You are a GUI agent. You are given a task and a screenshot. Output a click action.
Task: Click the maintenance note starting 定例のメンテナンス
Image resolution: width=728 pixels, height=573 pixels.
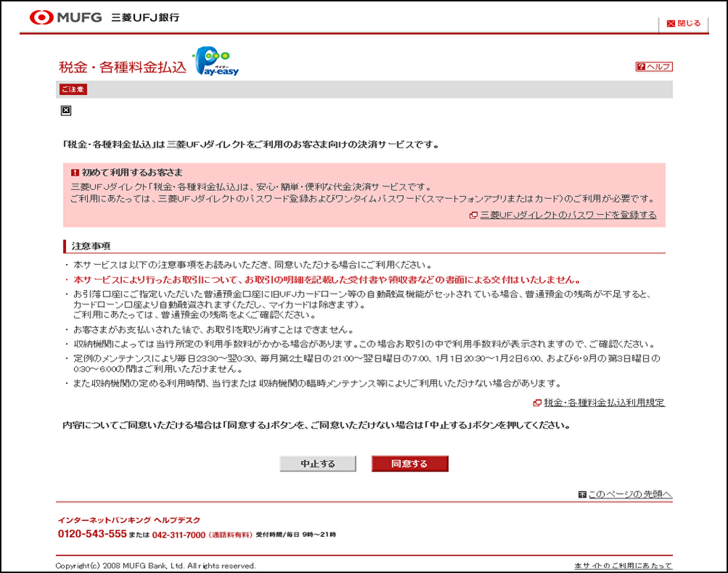coord(367,363)
